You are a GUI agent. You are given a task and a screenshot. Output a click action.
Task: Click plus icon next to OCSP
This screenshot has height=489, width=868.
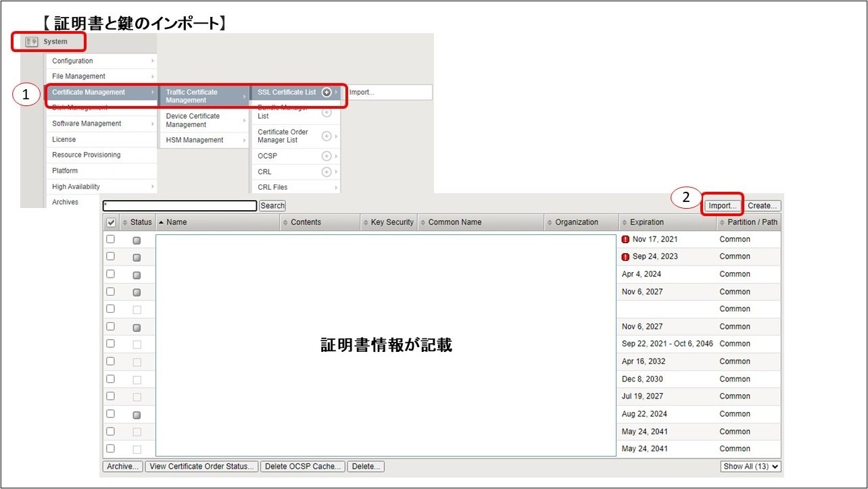327,156
